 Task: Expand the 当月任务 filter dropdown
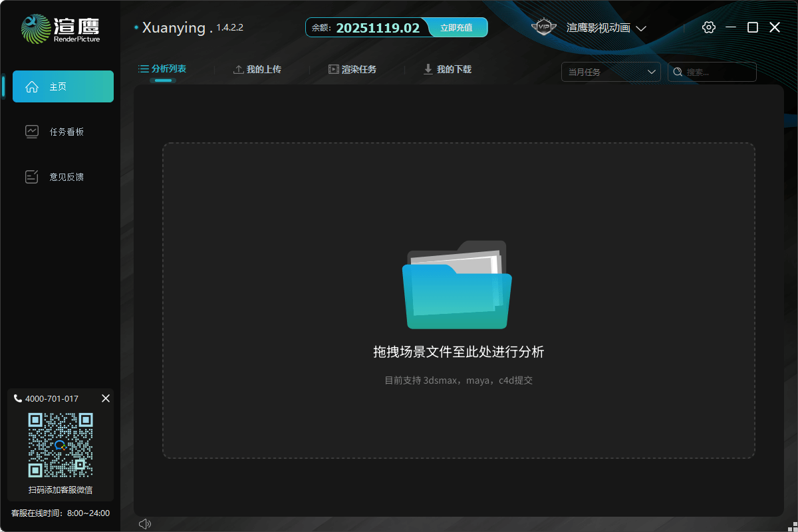[x=610, y=71]
